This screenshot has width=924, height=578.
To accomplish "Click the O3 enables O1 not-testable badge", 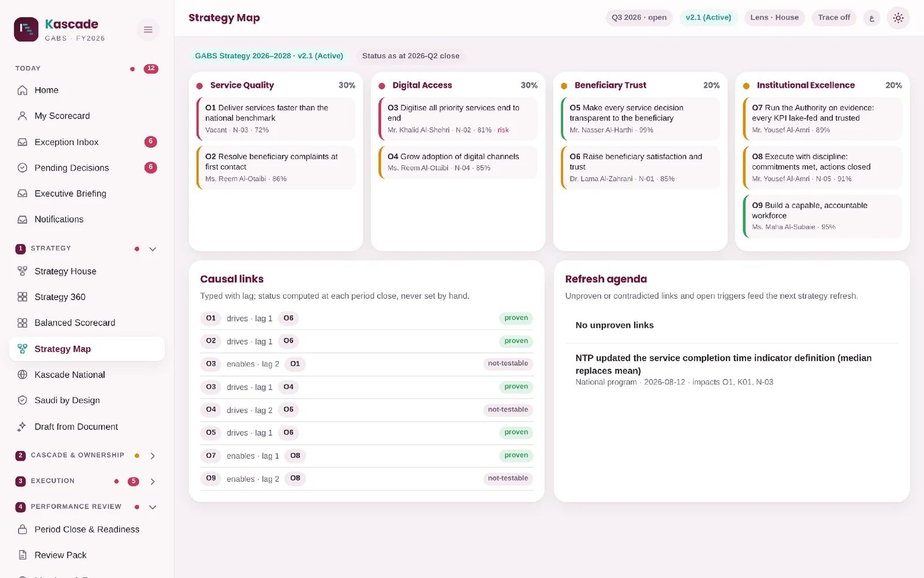I will pos(508,364).
